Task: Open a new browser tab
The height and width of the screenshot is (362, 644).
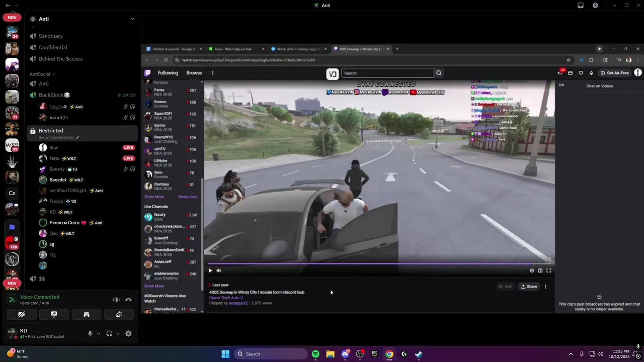Action: (397, 49)
